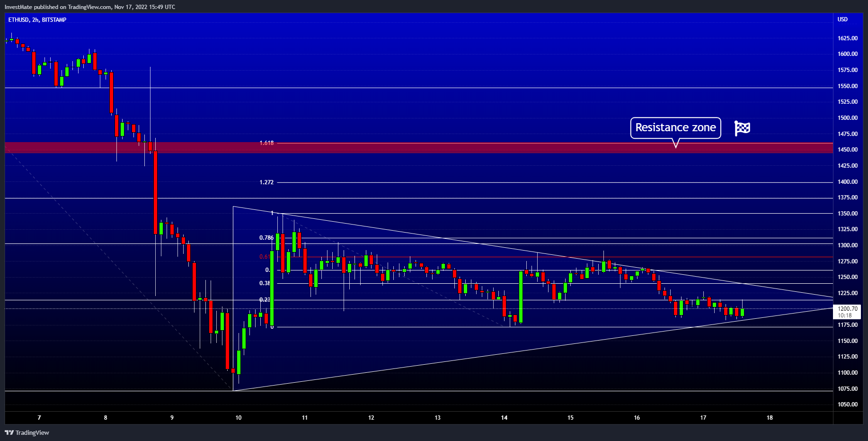Click date 10 on the time axis
Image resolution: width=868 pixels, height=441 pixels.
[239, 418]
